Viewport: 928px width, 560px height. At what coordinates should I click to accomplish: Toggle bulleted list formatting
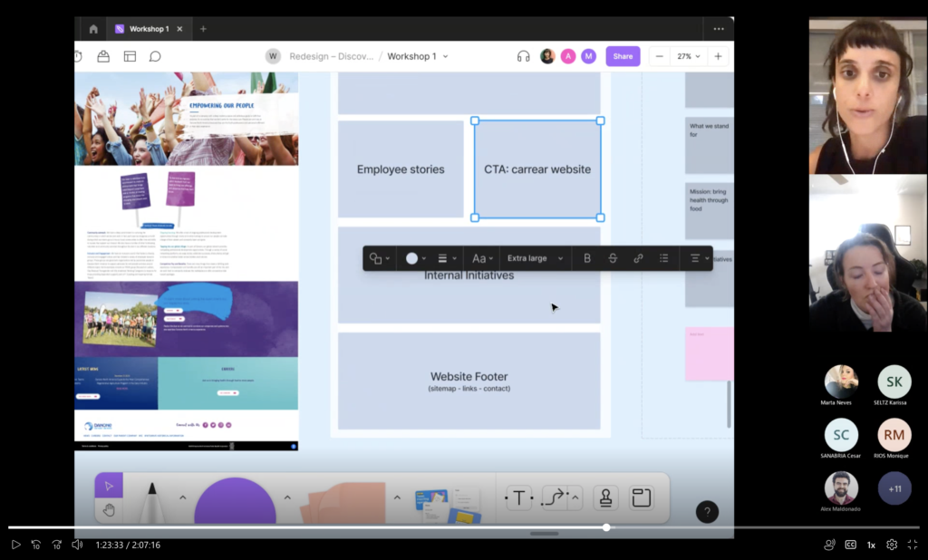coord(663,258)
